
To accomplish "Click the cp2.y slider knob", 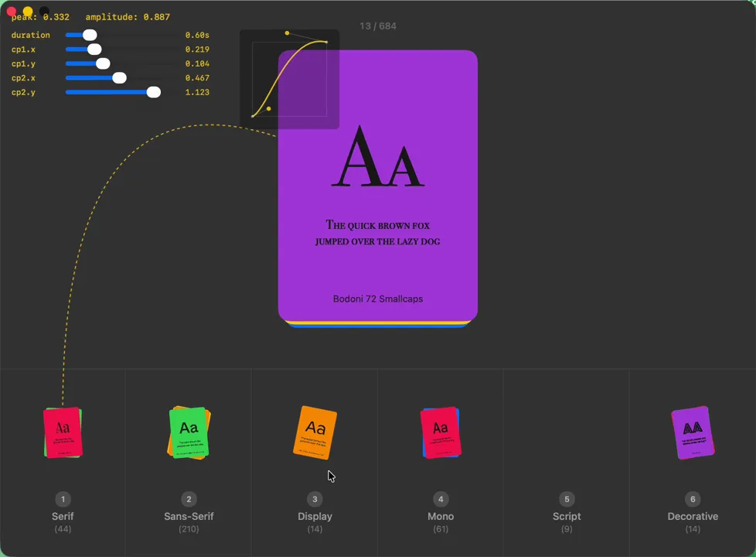I will point(153,92).
